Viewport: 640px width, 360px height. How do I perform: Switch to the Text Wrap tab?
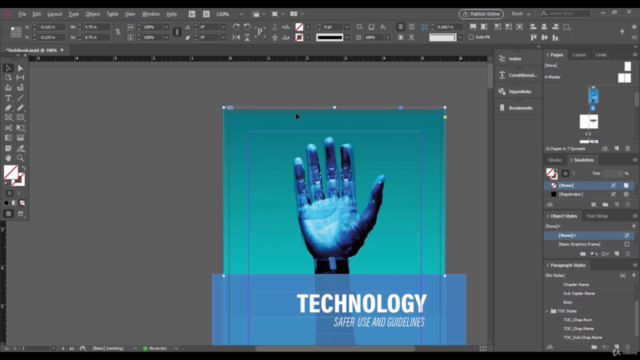tap(597, 216)
